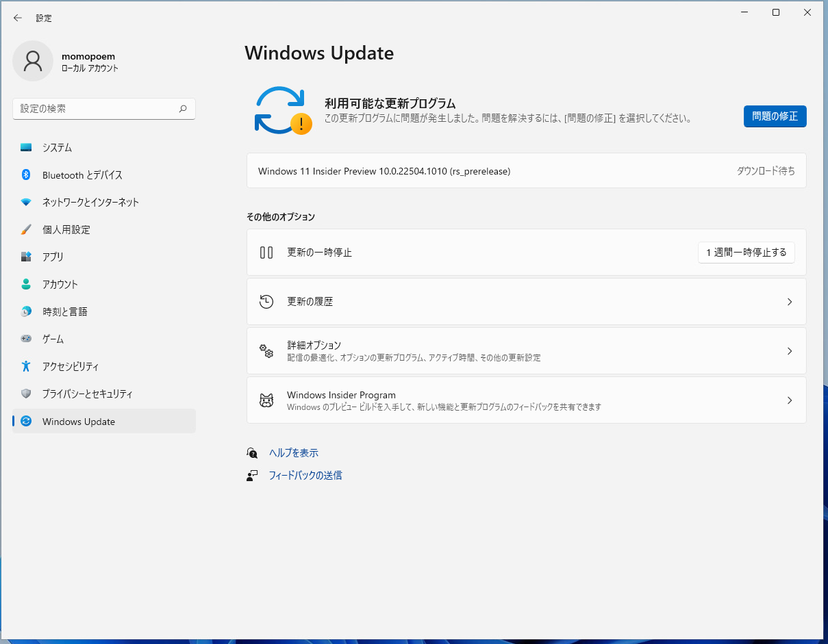Open the 詳細オプション row
The height and width of the screenshot is (644, 828).
[x=526, y=351]
